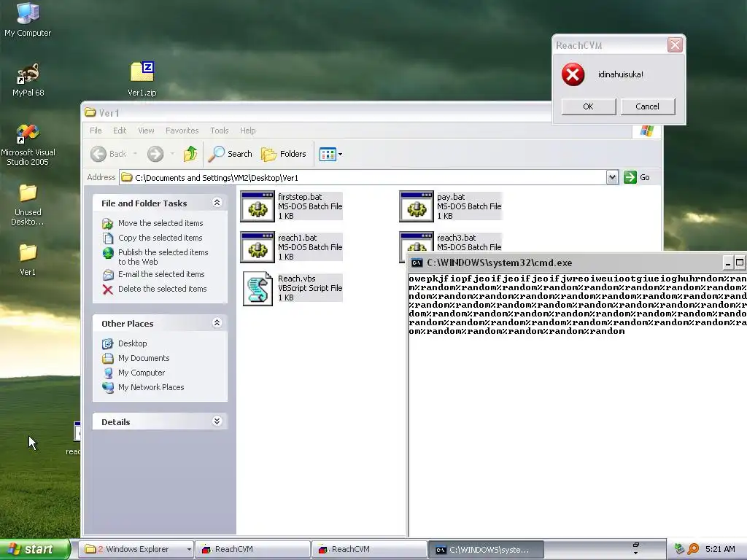Switch to second ReachCVM taskbar button

[369, 549]
